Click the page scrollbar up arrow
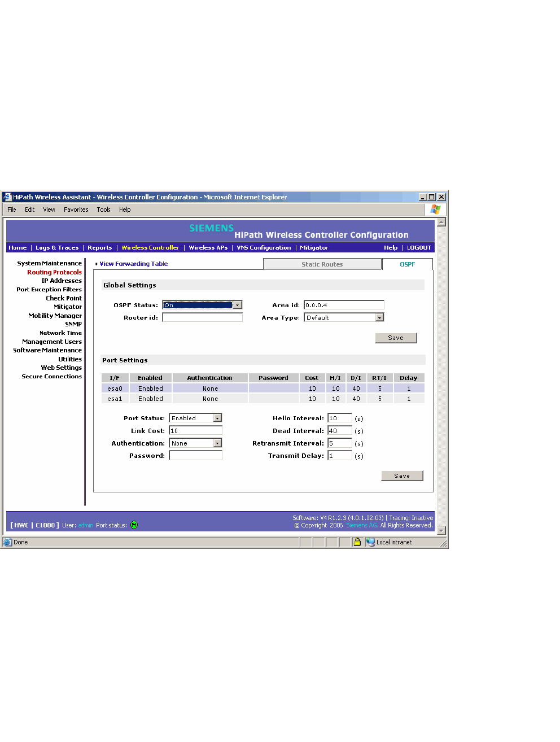The width and height of the screenshot is (560, 742). 441,222
